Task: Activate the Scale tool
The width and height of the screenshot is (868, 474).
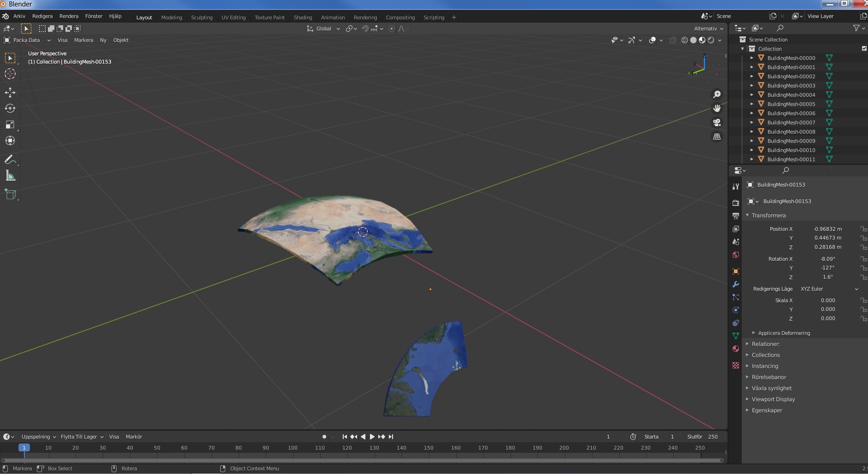Action: click(10, 125)
